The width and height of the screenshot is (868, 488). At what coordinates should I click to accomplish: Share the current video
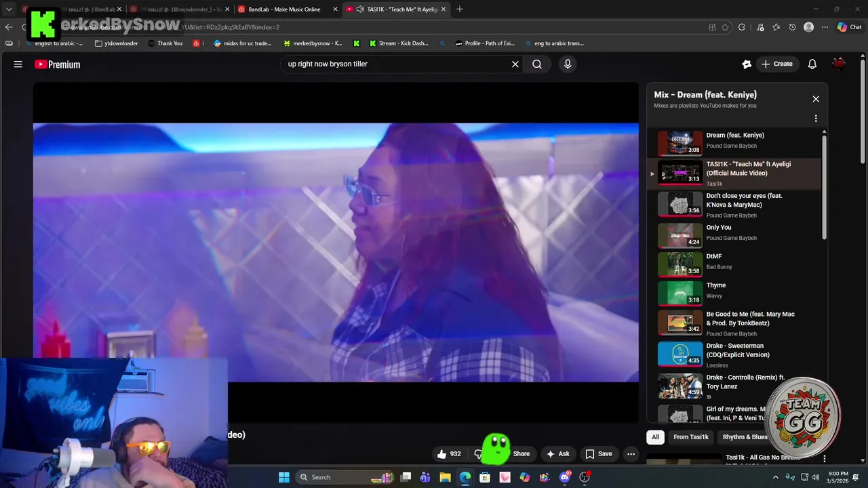[521, 454]
